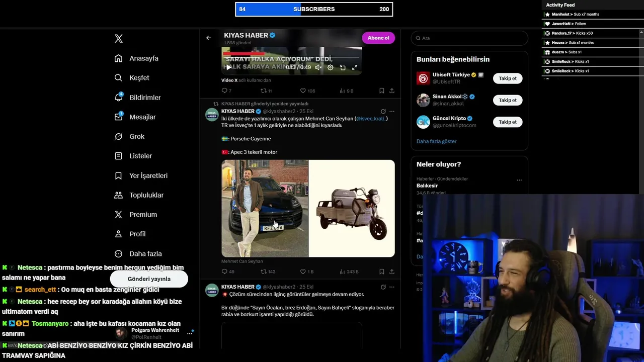Share the top video post

point(392,91)
